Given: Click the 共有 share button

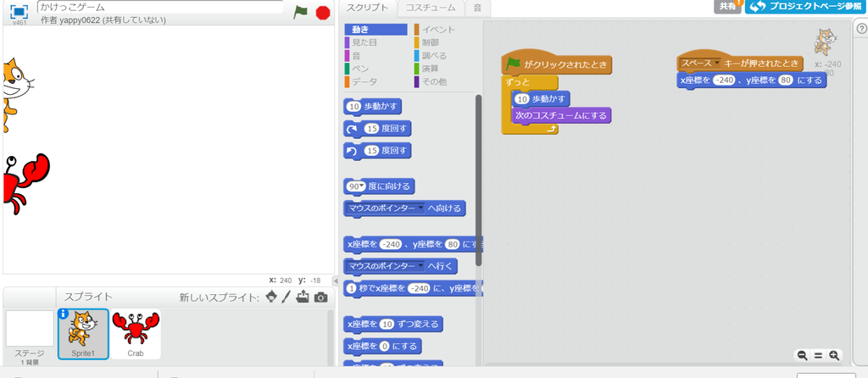Looking at the screenshot, I should tap(726, 7).
